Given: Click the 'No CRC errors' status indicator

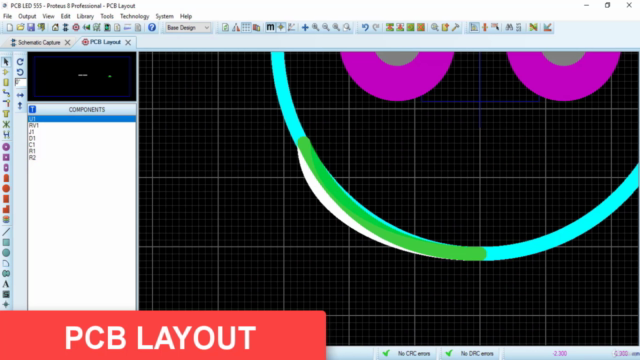Looking at the screenshot, I should pyautogui.click(x=406, y=353).
